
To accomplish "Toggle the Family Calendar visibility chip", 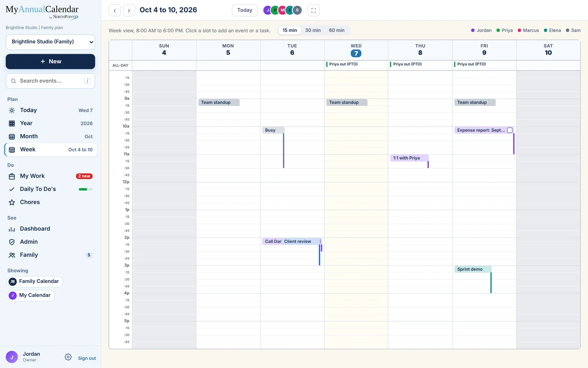I will pyautogui.click(x=35, y=282).
